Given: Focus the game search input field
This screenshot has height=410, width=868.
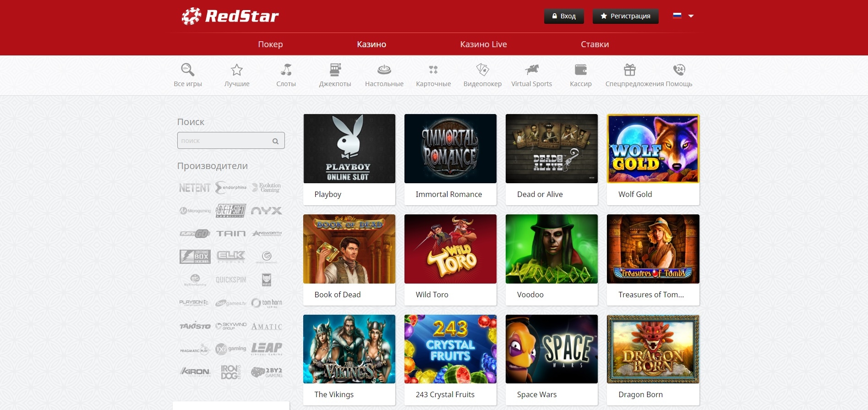Looking at the screenshot, I should click(x=231, y=141).
